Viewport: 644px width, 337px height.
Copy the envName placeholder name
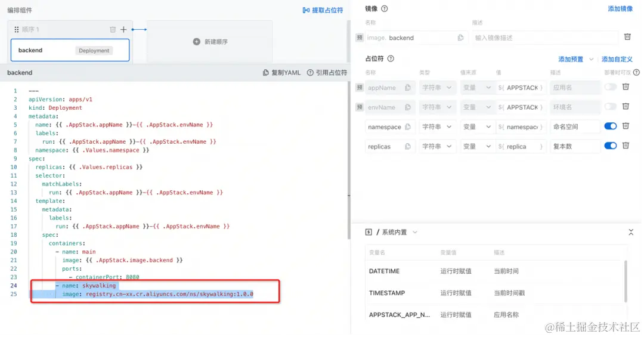click(x=408, y=107)
